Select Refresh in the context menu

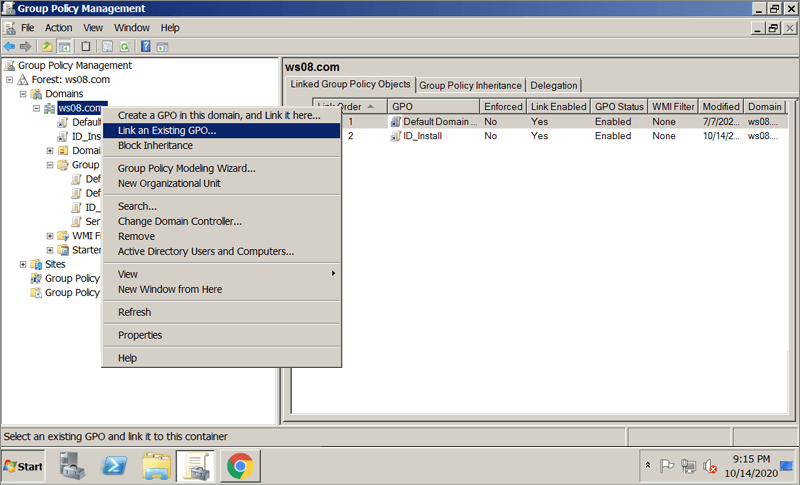pyautogui.click(x=221, y=312)
